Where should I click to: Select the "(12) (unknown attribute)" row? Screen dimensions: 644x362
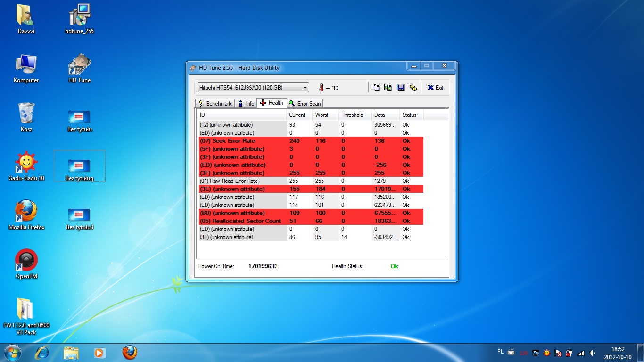coord(310,125)
